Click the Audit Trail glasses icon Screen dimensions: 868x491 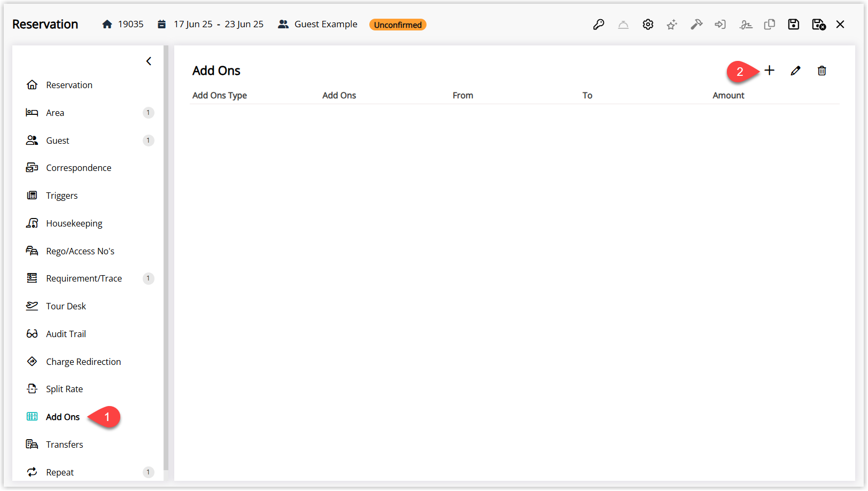click(32, 334)
